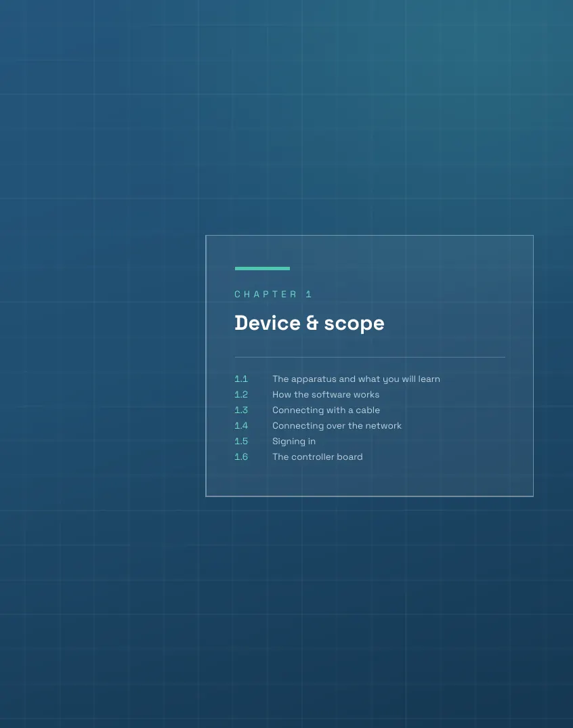
Task: Open section "How the software works"
Action: (326, 394)
